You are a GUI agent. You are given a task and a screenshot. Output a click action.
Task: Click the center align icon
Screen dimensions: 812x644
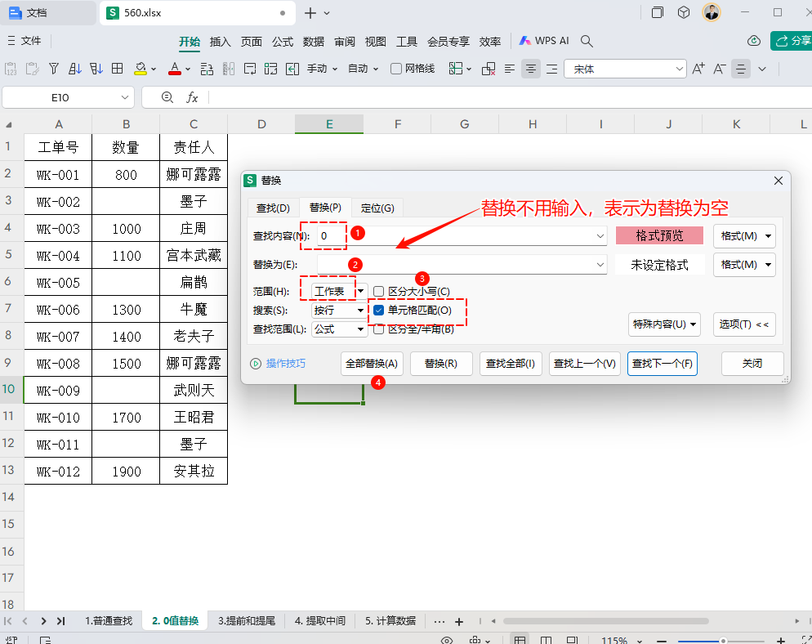click(x=531, y=69)
